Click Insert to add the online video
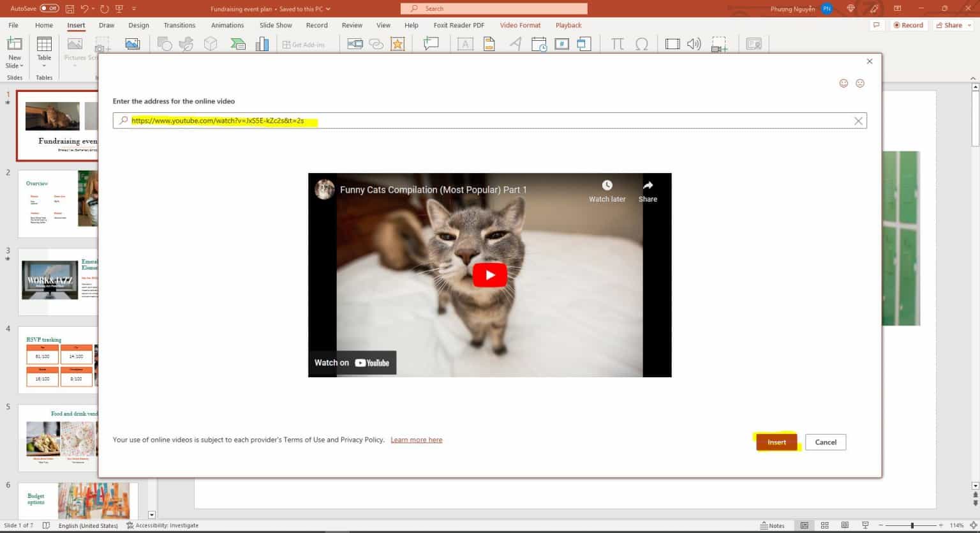The width and height of the screenshot is (980, 533). click(776, 442)
